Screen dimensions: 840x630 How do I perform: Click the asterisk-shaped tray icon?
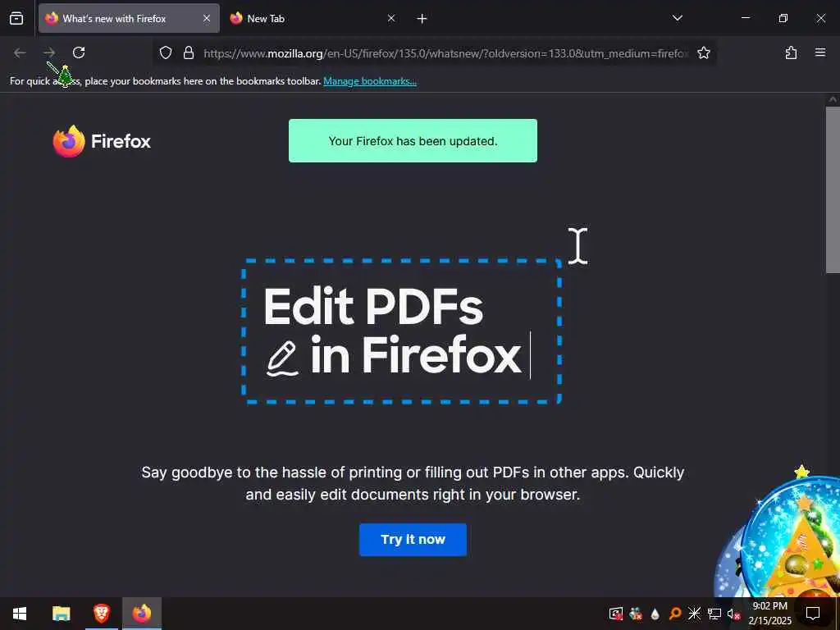click(x=694, y=614)
